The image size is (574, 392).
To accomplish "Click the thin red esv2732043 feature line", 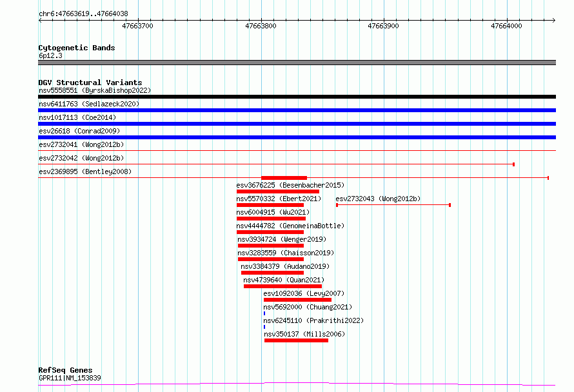I will tap(393, 205).
